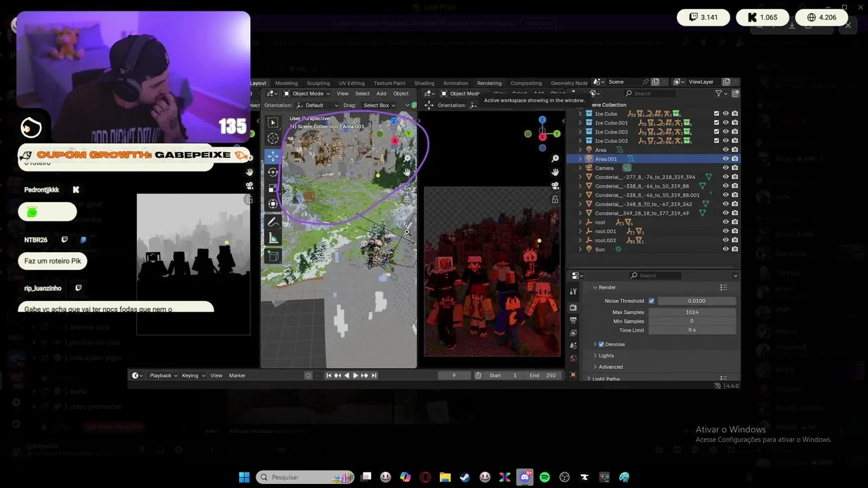
Task: Toggle the Noise Threshold checkbox
Action: pyautogui.click(x=652, y=301)
